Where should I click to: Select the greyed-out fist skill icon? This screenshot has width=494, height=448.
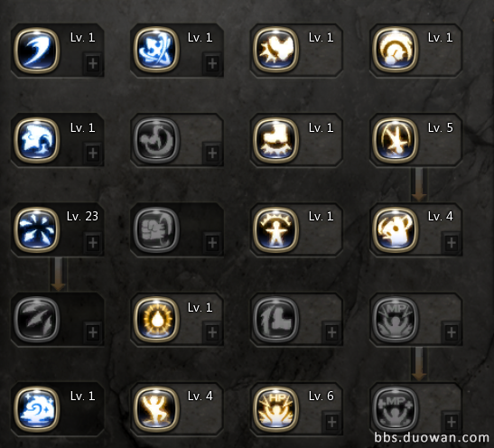pyautogui.click(x=156, y=229)
